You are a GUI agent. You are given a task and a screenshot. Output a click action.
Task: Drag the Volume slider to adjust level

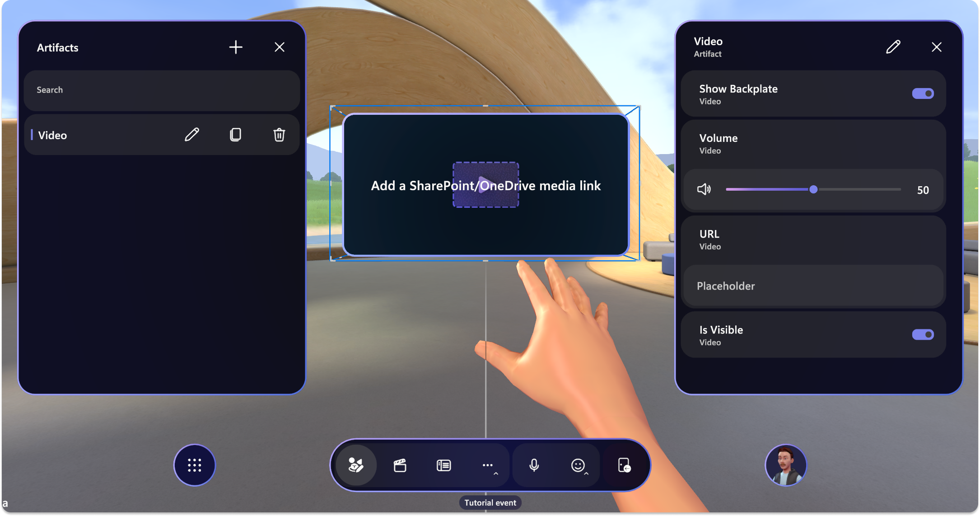click(812, 188)
